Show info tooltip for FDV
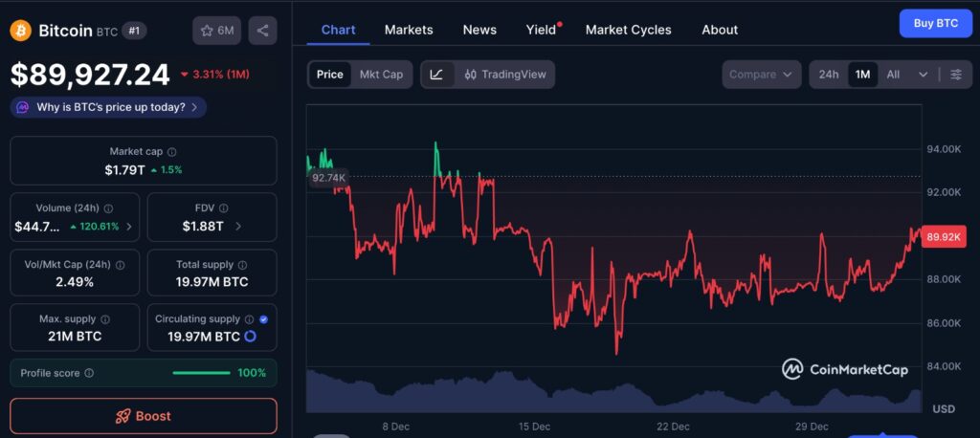The width and height of the screenshot is (980, 438). point(224,208)
